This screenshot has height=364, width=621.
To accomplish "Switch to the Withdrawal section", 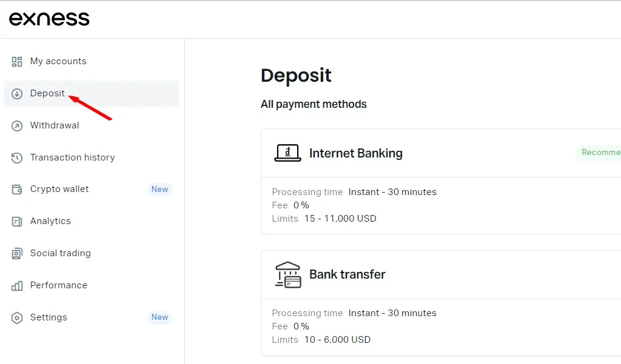I will (55, 125).
